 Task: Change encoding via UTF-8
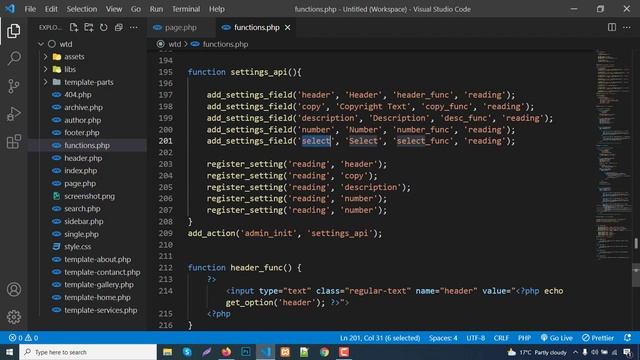[476, 338]
